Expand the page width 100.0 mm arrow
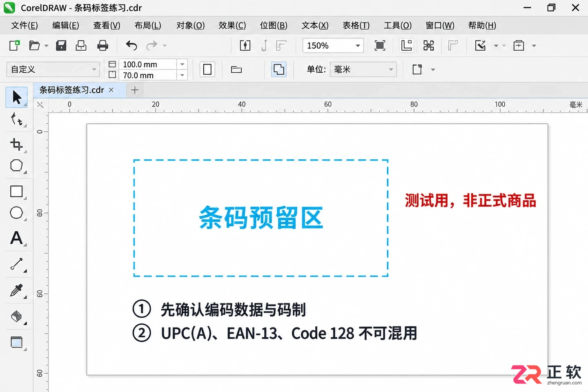Screen dimensions: 588x392 point(182,64)
